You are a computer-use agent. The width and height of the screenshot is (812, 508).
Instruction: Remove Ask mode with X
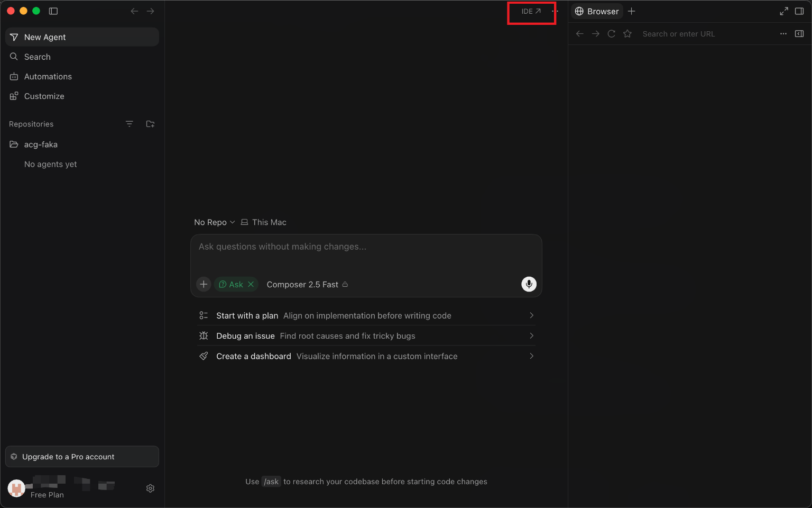[251, 284]
